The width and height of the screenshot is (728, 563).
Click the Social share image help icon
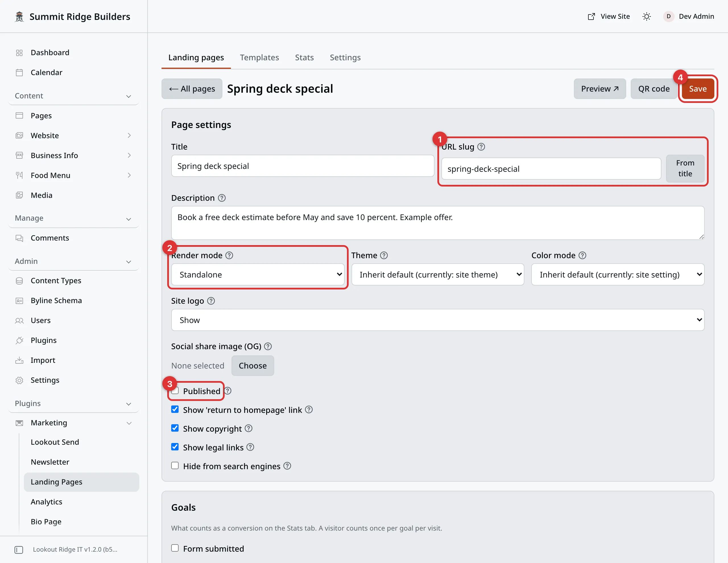click(268, 346)
